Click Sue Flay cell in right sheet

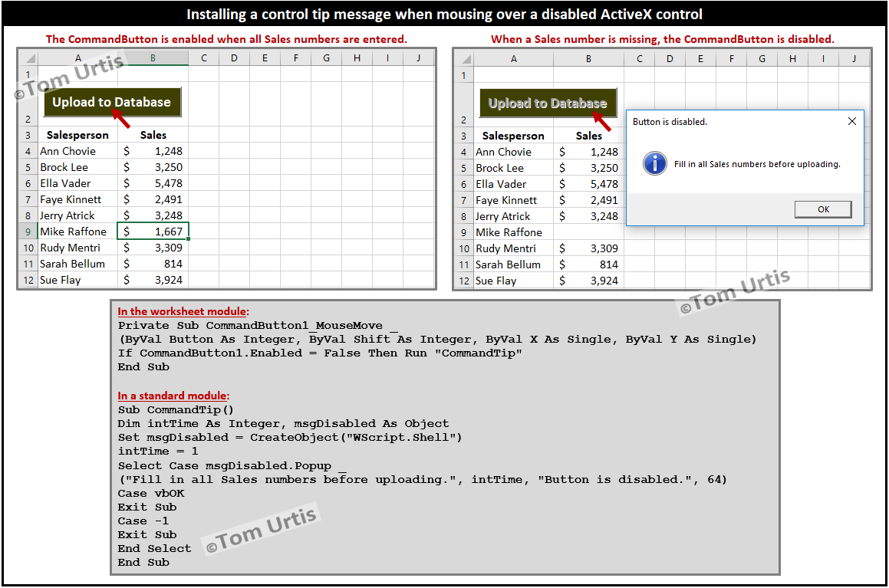point(514,281)
